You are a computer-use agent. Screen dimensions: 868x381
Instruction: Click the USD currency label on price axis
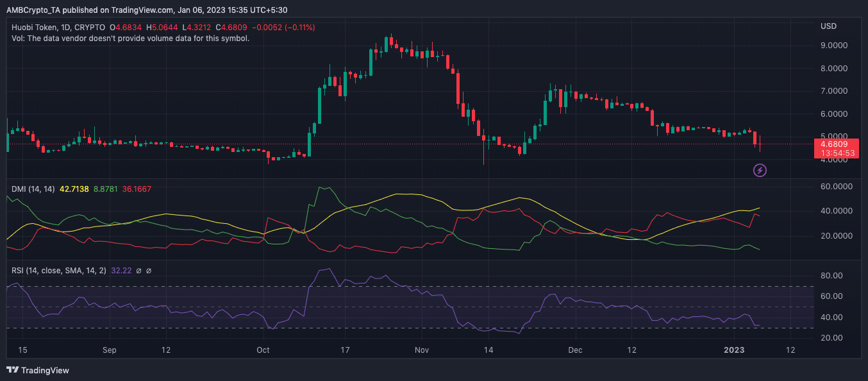coord(828,26)
